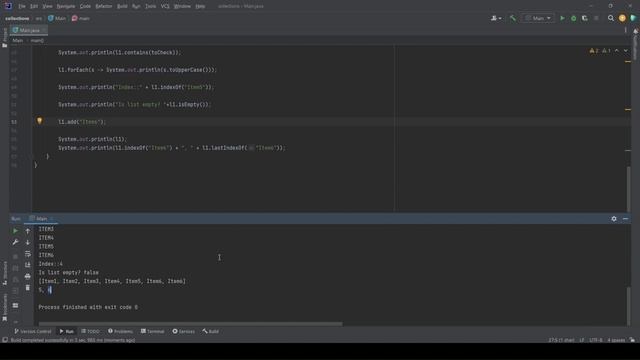640x360 pixels.
Task: Open the user account dropdown in toolbar
Action: pyautogui.click(x=496, y=18)
